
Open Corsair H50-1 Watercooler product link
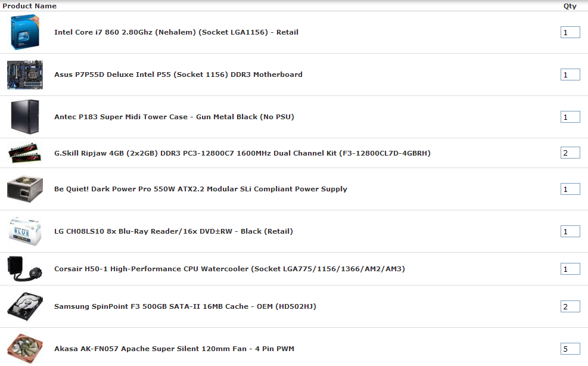coord(229,269)
